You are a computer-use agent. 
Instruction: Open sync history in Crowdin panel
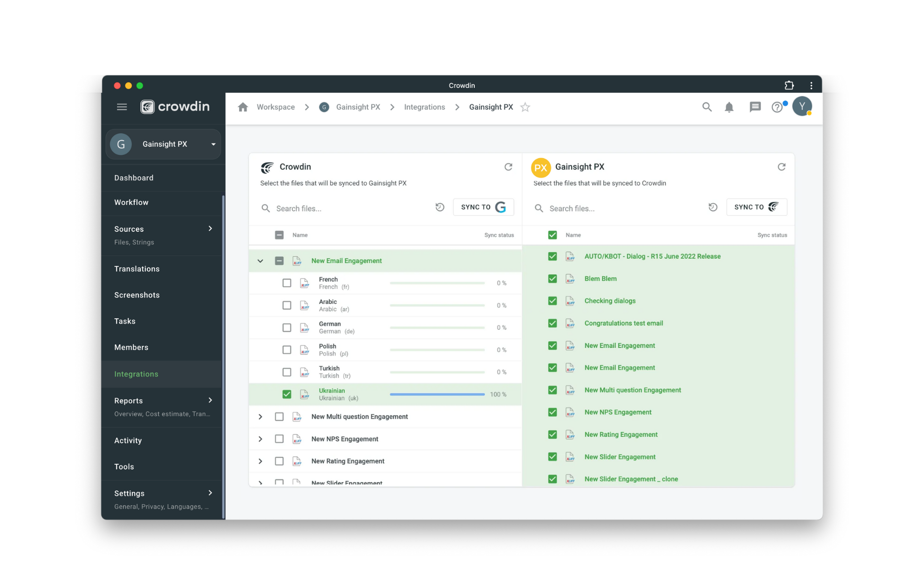(440, 207)
